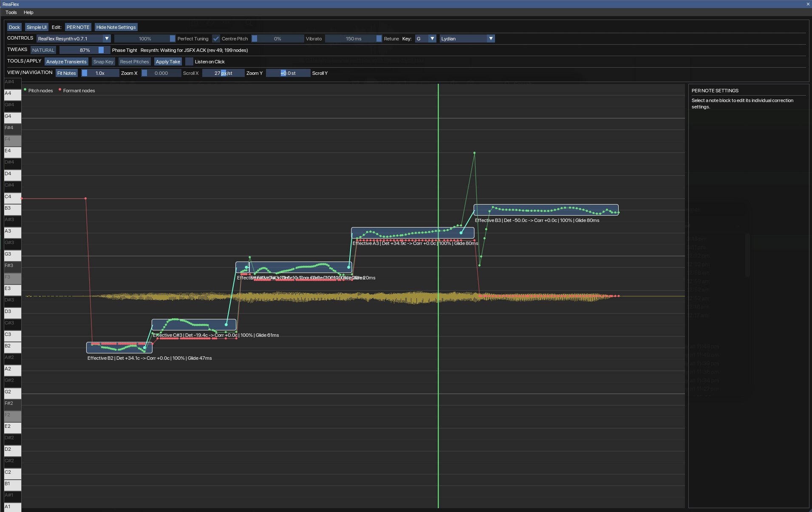Select the Effective C#3 note block
This screenshot has width=812, height=512.
[194, 324]
